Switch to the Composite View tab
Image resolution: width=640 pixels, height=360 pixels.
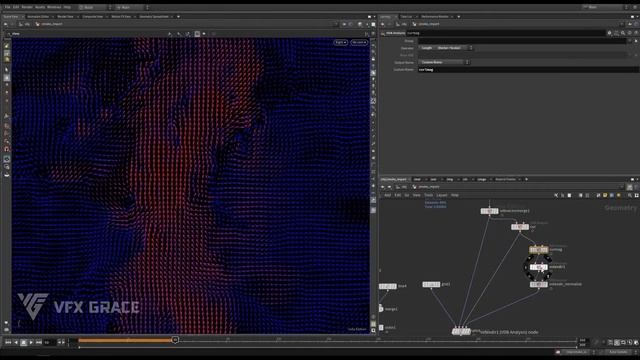(x=93, y=17)
